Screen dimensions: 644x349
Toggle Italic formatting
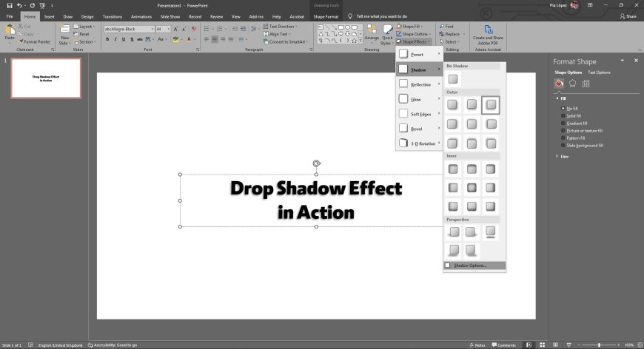[115, 39]
